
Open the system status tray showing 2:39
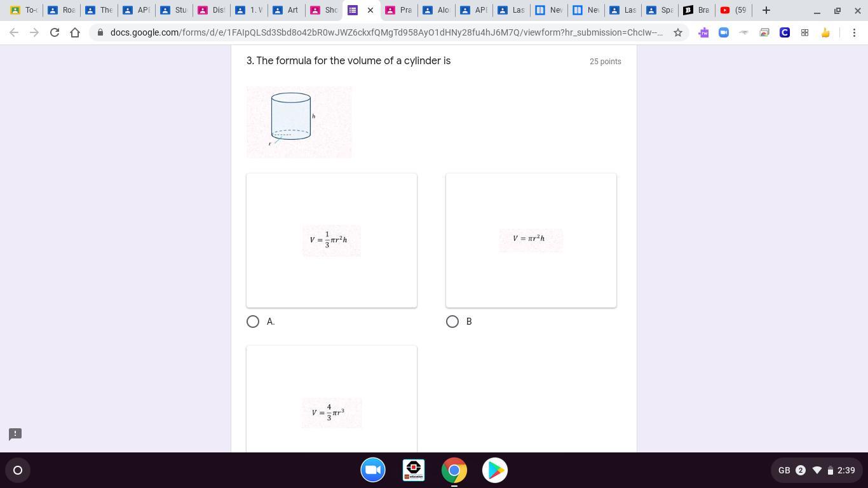point(817,470)
